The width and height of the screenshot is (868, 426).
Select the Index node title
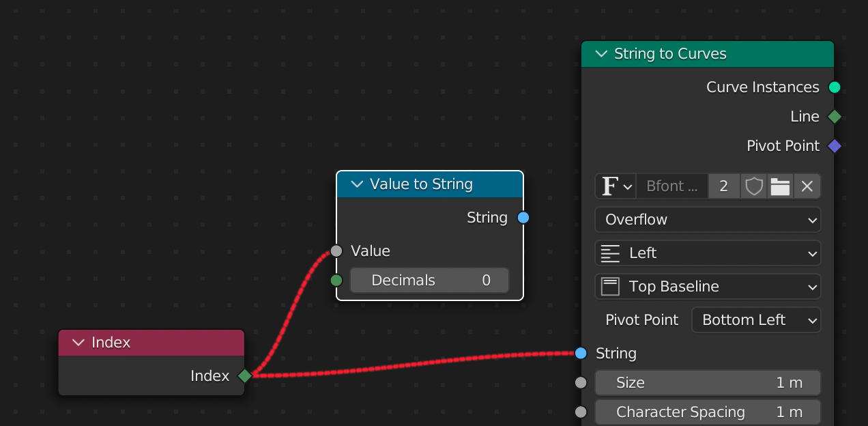(x=111, y=343)
